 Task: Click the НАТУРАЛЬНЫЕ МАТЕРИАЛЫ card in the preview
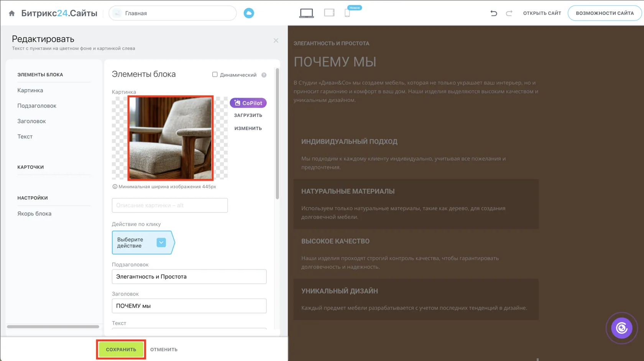(416, 204)
